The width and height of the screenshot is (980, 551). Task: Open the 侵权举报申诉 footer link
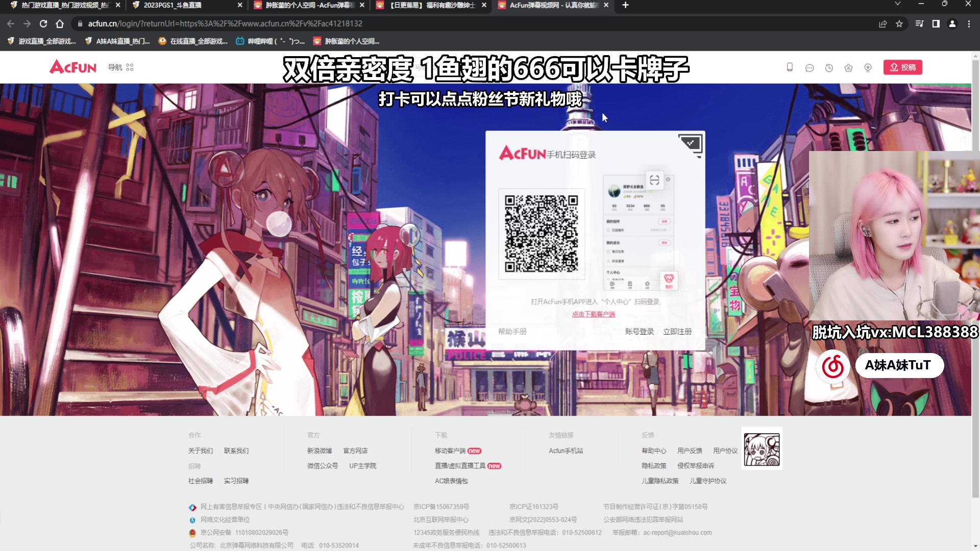pos(696,466)
